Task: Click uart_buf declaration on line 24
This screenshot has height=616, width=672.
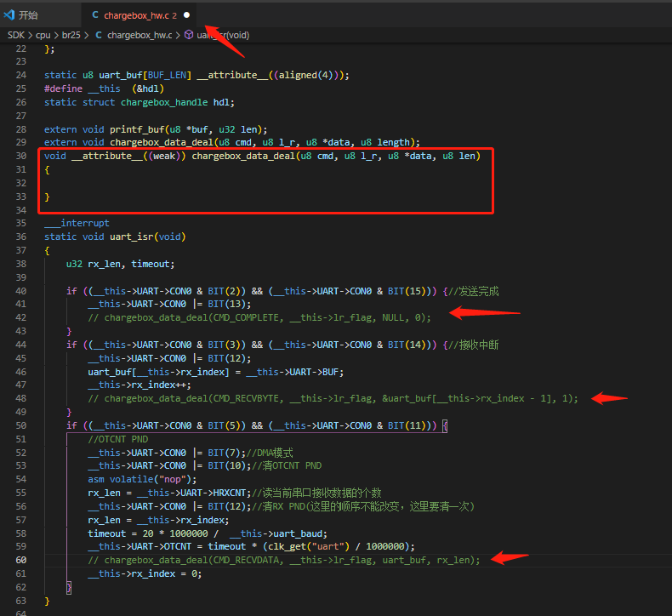Action: [x=196, y=75]
